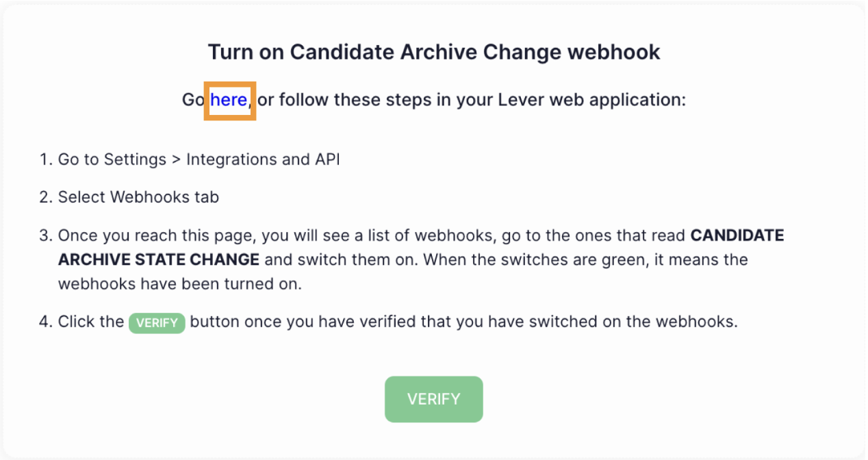The image size is (868, 460).
Task: Click the list number 4 marker
Action: coord(45,322)
